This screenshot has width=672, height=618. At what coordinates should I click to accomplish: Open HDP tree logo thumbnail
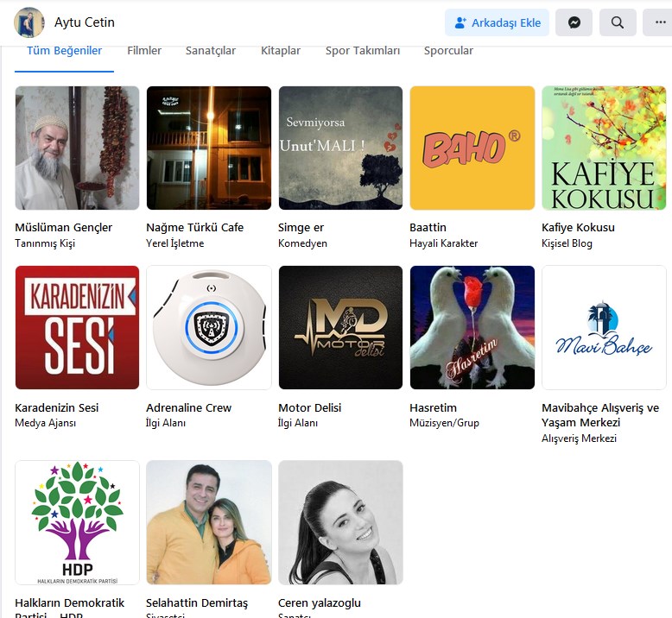pyautogui.click(x=77, y=522)
